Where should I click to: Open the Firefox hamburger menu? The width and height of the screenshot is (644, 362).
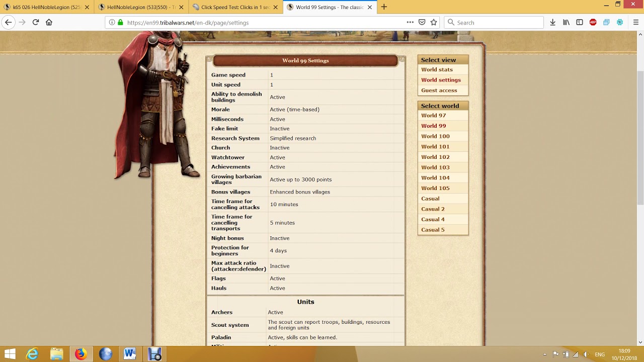[635, 22]
